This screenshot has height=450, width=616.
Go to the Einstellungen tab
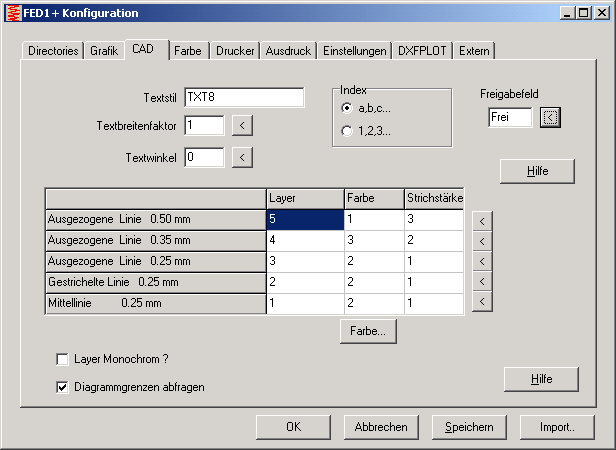tap(355, 50)
